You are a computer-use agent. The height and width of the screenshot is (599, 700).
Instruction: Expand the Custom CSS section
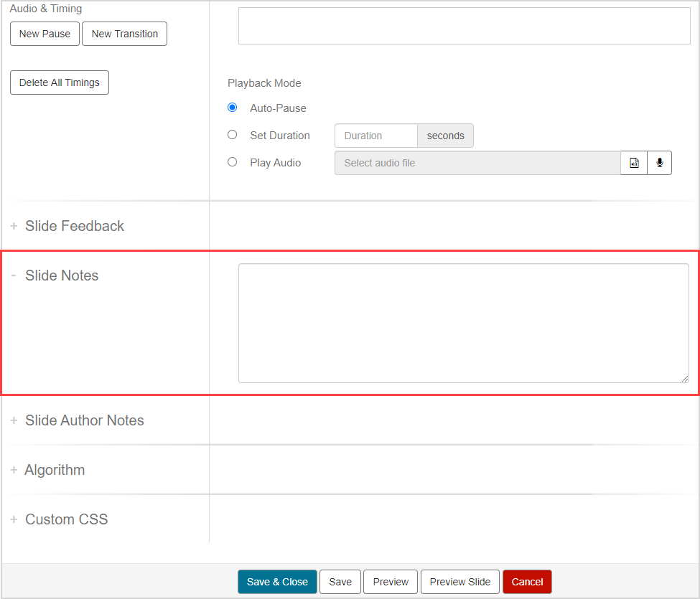pyautogui.click(x=66, y=519)
